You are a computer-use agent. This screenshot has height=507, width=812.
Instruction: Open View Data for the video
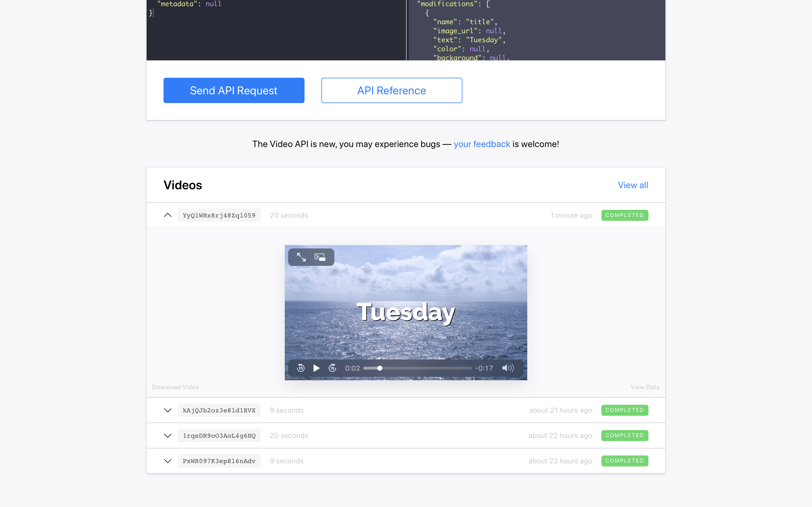point(645,387)
